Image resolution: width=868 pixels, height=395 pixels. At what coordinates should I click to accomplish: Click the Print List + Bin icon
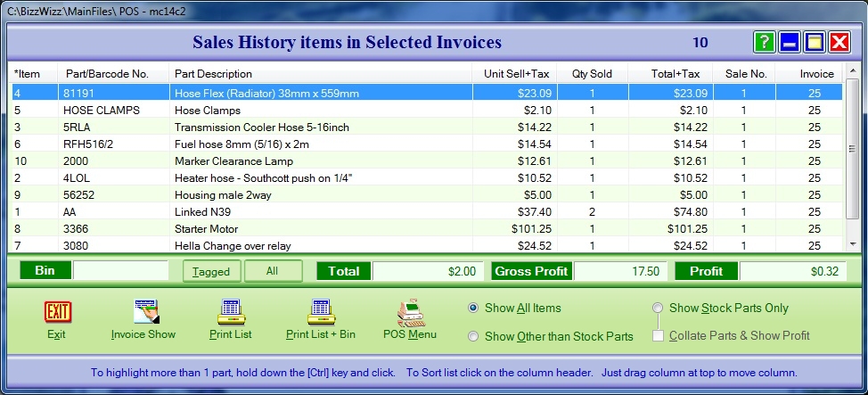click(322, 312)
